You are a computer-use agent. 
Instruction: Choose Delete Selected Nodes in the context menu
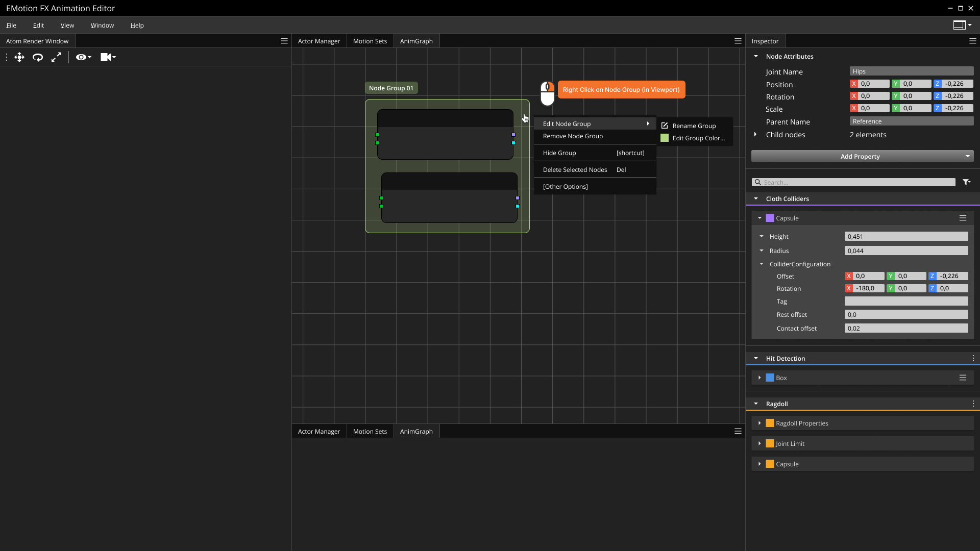[575, 169]
